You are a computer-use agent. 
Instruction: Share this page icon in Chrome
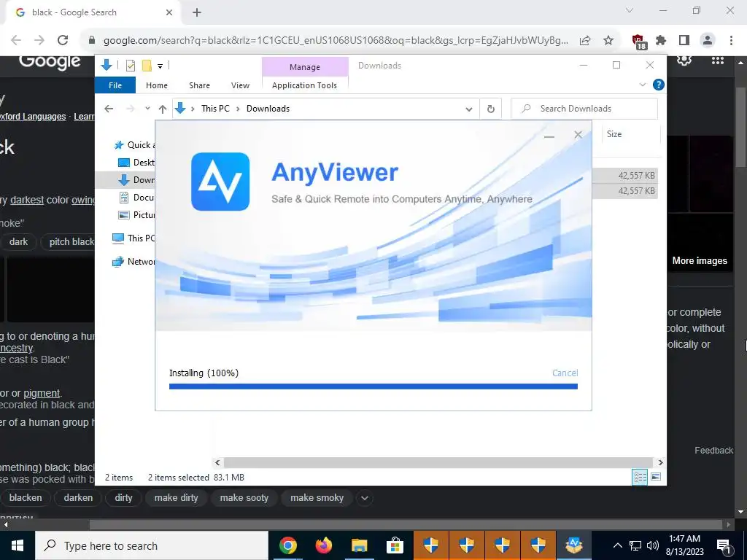585,41
